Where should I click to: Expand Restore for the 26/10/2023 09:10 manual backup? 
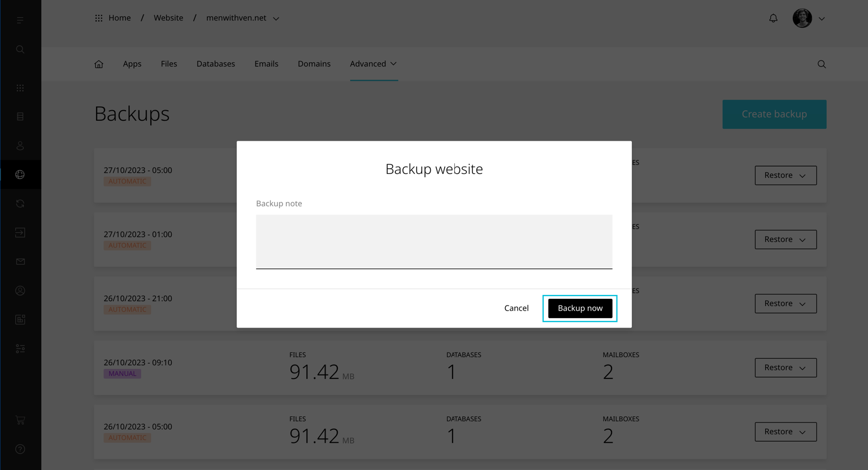pos(785,368)
